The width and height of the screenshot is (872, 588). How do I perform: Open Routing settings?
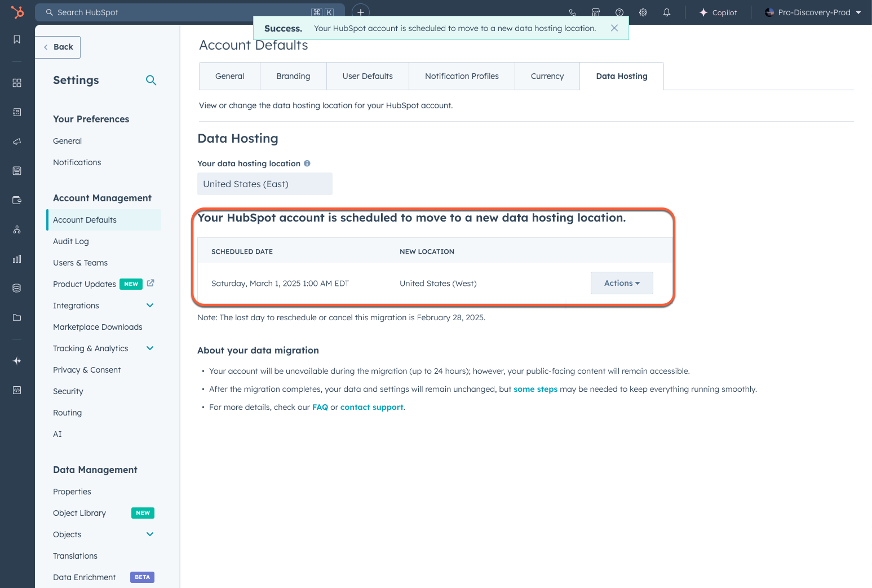coord(67,413)
